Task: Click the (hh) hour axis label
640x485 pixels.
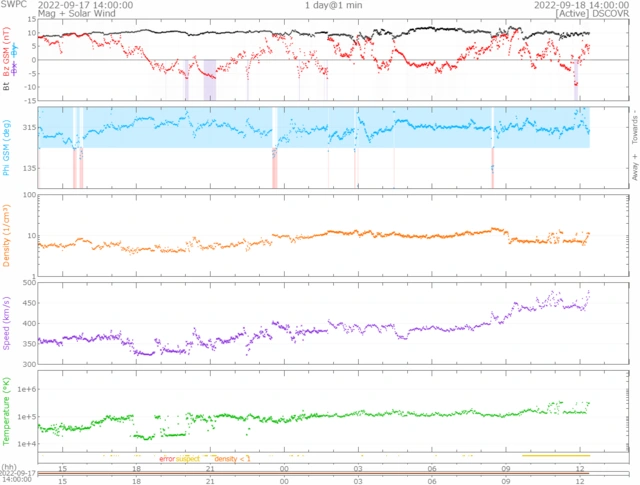Action: point(8,467)
